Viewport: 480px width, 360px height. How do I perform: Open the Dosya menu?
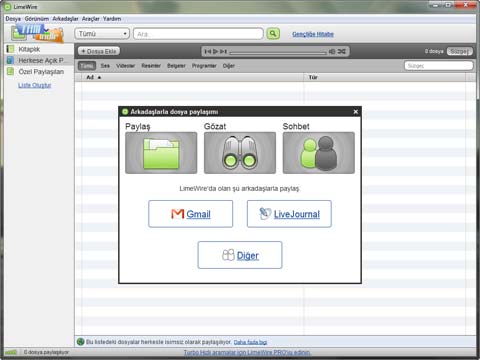13,19
